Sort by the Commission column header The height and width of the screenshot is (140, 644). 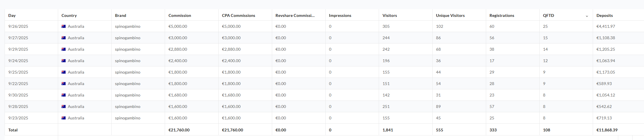(180, 15)
